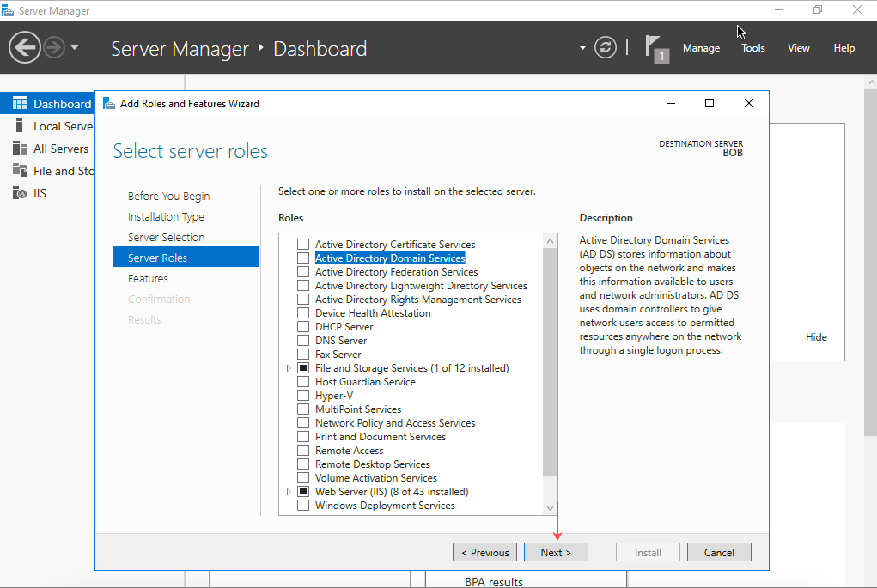Check Network Policy and Access Services
Screen dimensions: 877x588
click(x=303, y=423)
